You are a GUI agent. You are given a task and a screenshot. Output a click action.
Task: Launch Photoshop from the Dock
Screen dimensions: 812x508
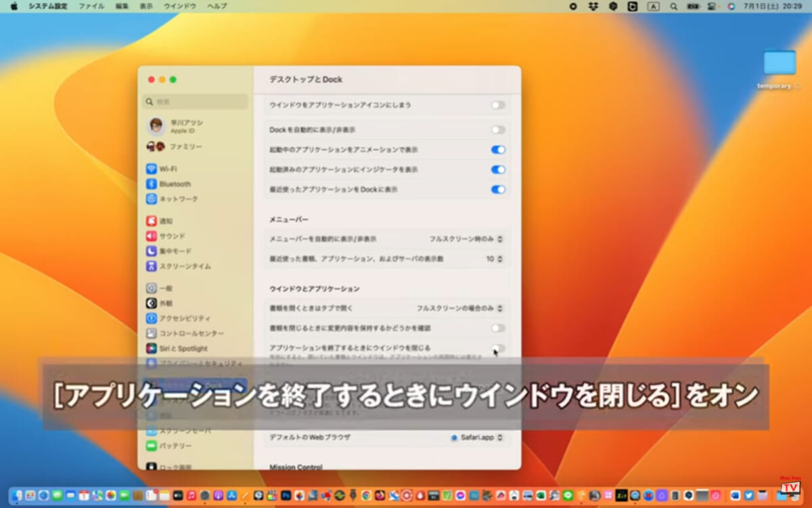286,495
